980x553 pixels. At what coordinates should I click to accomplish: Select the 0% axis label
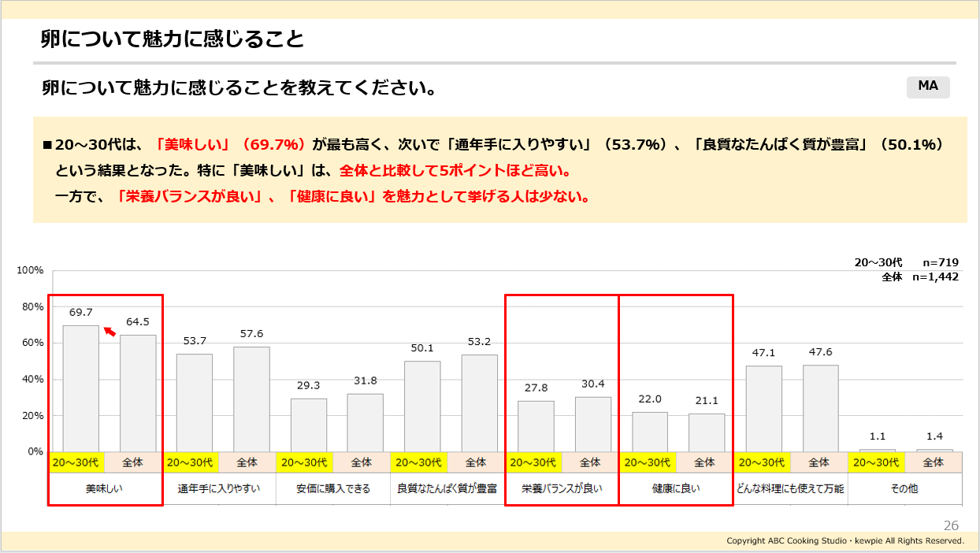pos(35,451)
